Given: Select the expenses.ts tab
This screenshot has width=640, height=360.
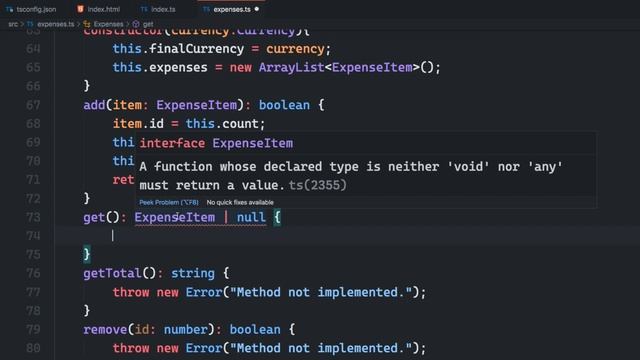Looking at the screenshot, I should (x=232, y=9).
